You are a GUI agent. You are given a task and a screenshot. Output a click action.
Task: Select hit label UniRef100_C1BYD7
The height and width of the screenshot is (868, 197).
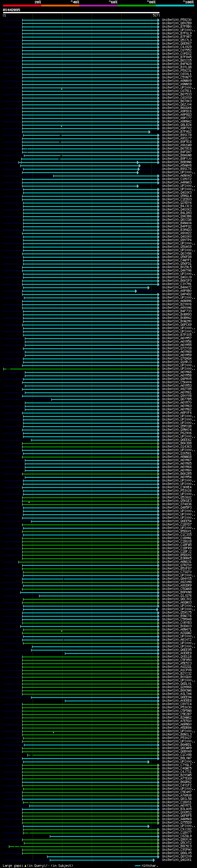(176, 525)
